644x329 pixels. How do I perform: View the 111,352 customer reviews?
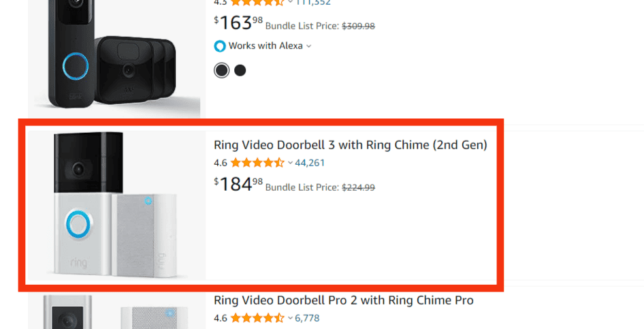[312, 3]
